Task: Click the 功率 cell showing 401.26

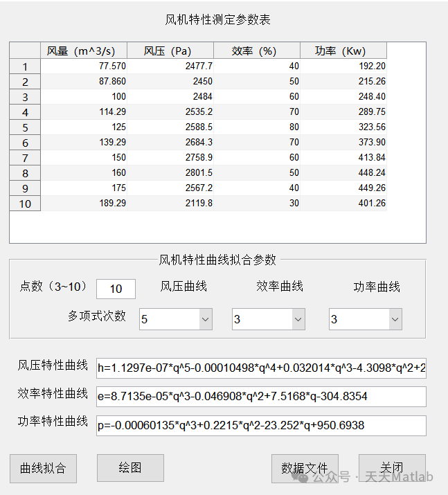Action: pos(343,204)
